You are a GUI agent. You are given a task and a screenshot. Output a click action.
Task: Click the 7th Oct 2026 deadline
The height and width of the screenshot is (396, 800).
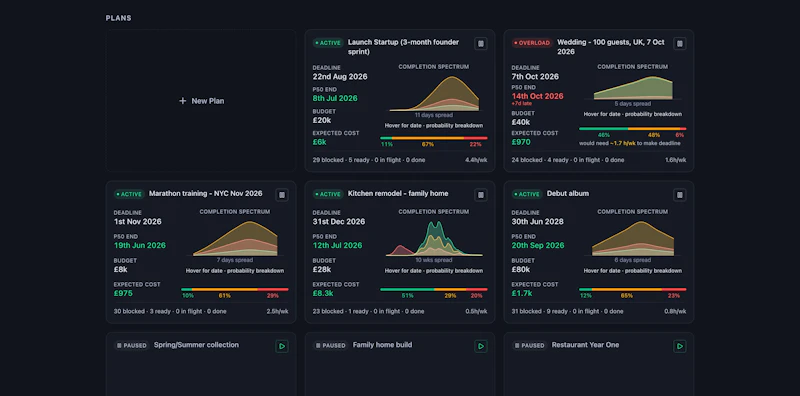(x=535, y=77)
